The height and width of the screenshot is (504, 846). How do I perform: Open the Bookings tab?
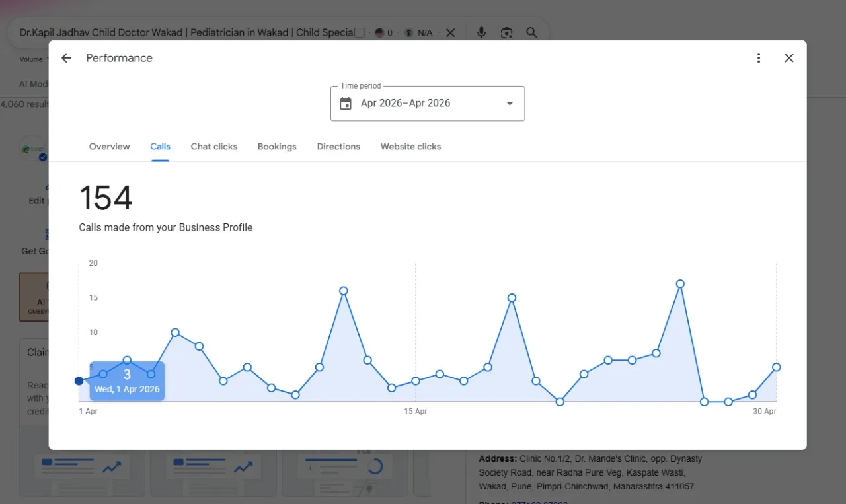(x=277, y=147)
